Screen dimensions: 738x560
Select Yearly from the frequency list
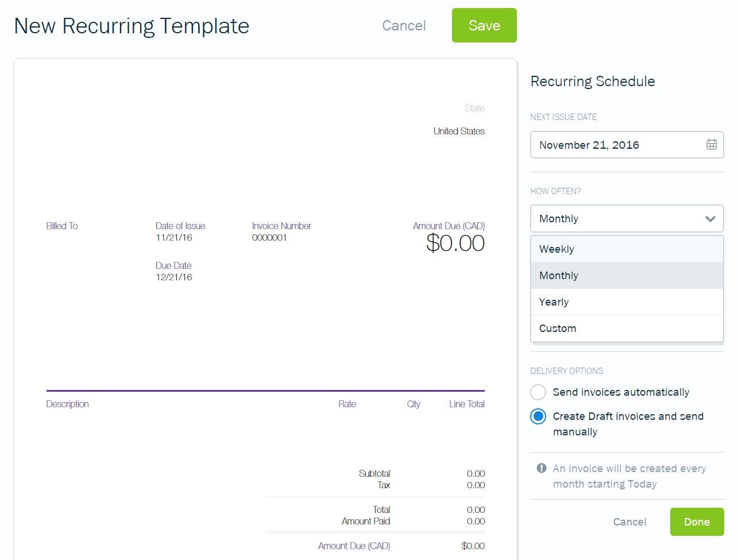coord(554,302)
